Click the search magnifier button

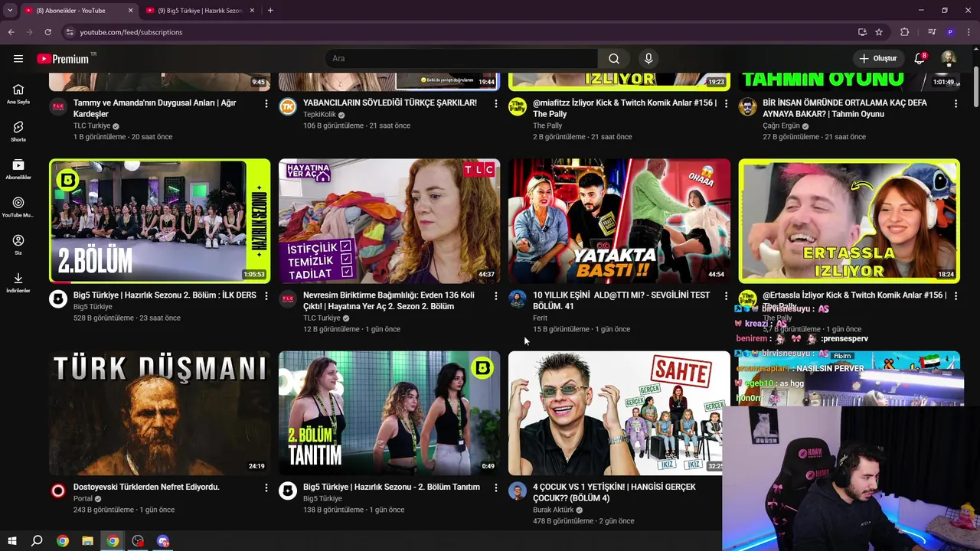point(614,59)
